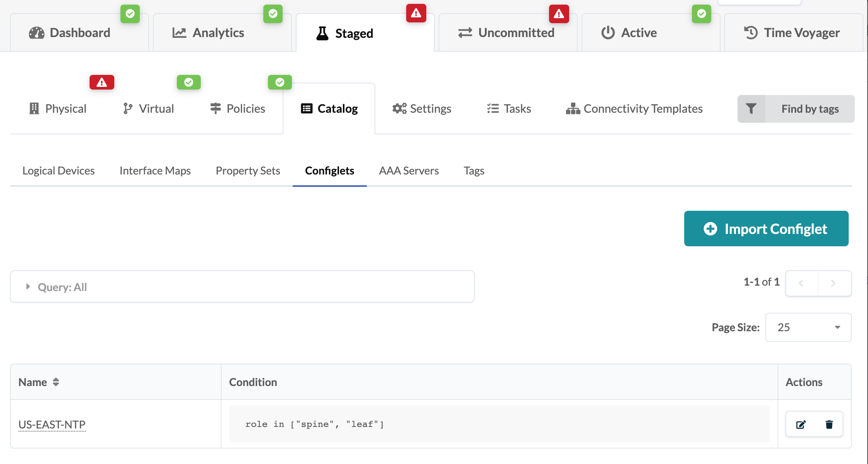Switch to Logical Devices subtab

[59, 171]
